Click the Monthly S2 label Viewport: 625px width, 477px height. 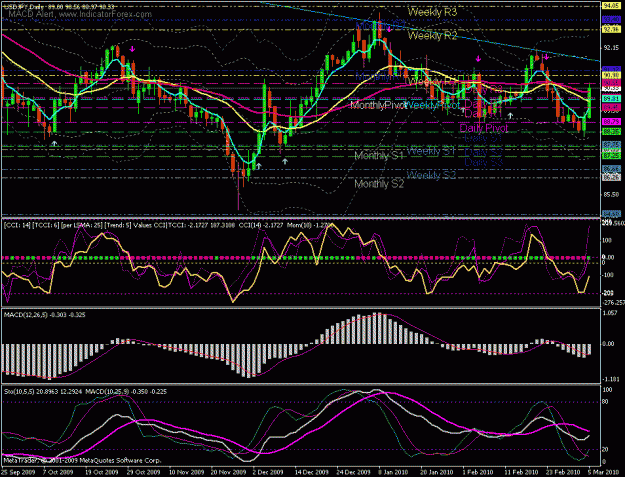[379, 184]
